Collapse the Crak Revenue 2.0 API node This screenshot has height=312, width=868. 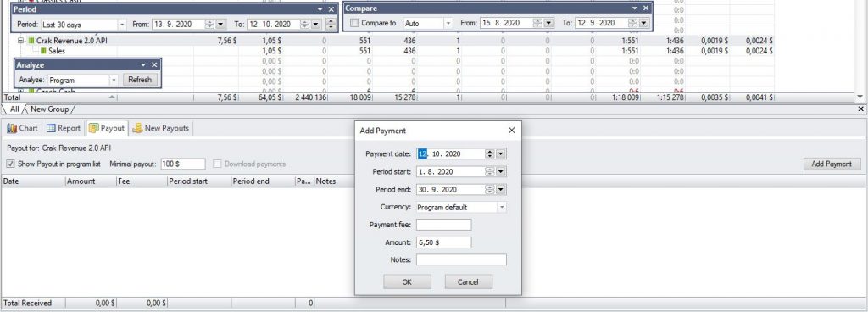point(20,41)
